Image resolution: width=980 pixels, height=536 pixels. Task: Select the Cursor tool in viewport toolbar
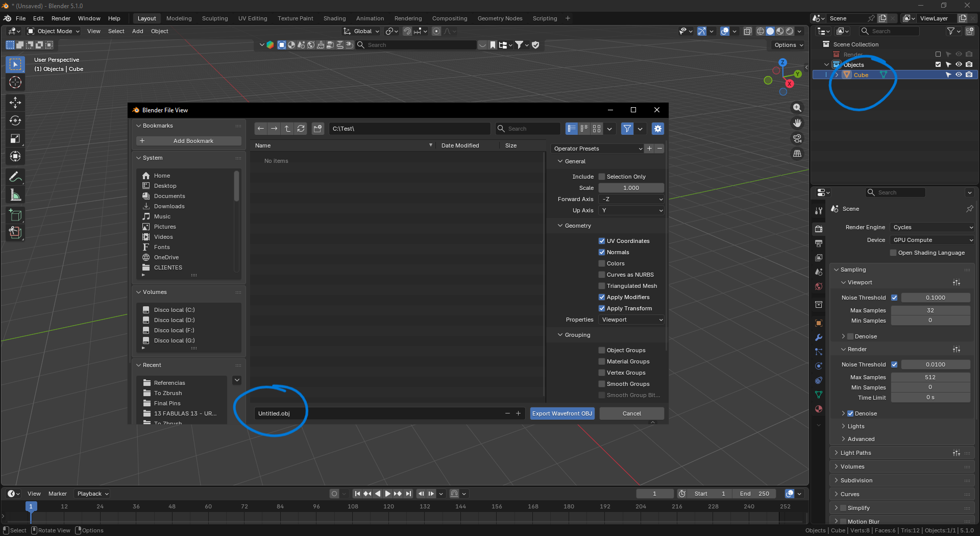[15, 83]
